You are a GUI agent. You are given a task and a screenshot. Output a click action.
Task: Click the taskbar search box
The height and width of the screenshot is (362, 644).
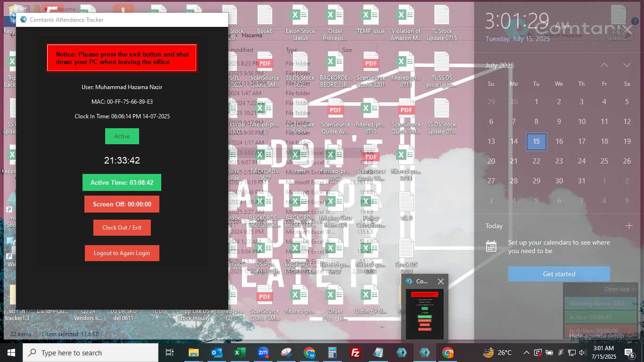tap(91, 353)
